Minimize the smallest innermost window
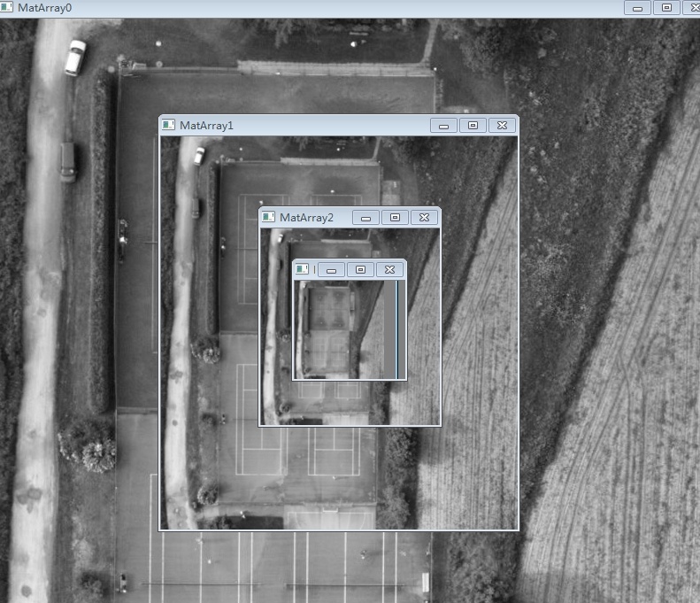Screen dimensions: 700x603 (331, 269)
